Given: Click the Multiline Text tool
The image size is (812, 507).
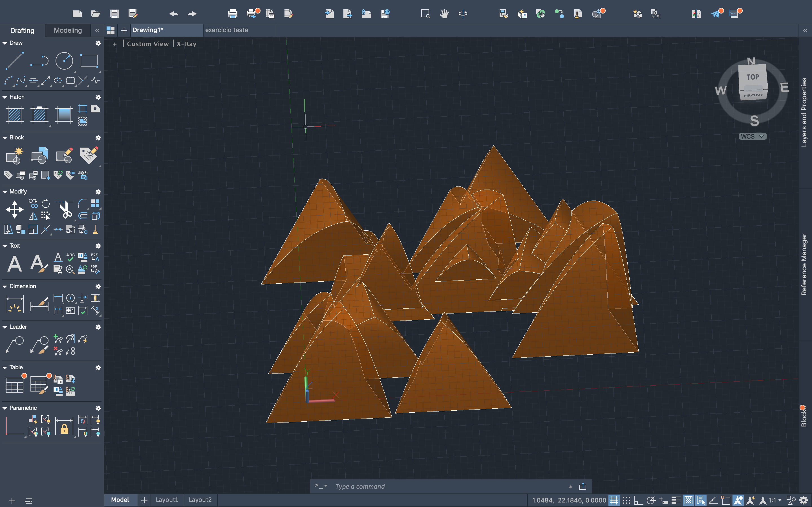Looking at the screenshot, I should pos(14,264).
